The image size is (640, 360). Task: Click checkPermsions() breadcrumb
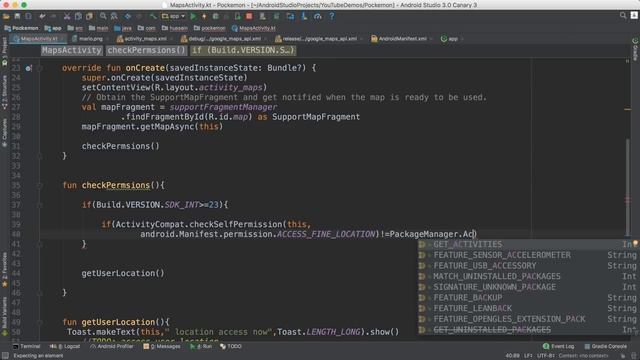(146, 50)
